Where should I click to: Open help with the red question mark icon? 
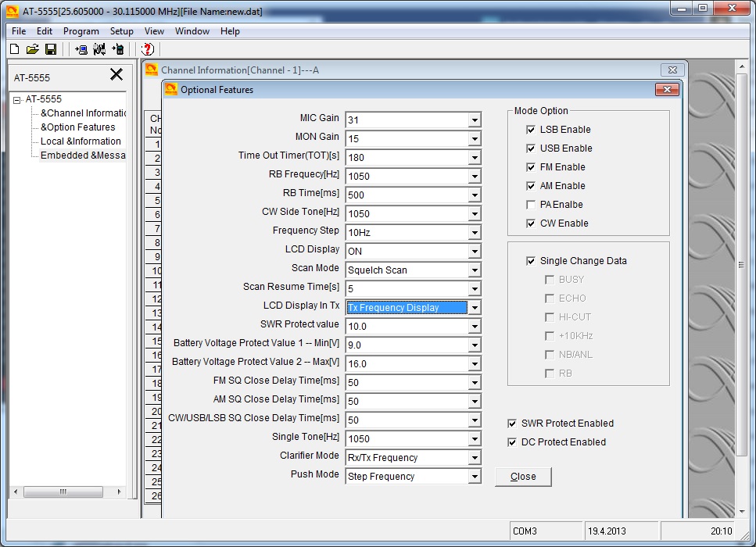pyautogui.click(x=147, y=49)
